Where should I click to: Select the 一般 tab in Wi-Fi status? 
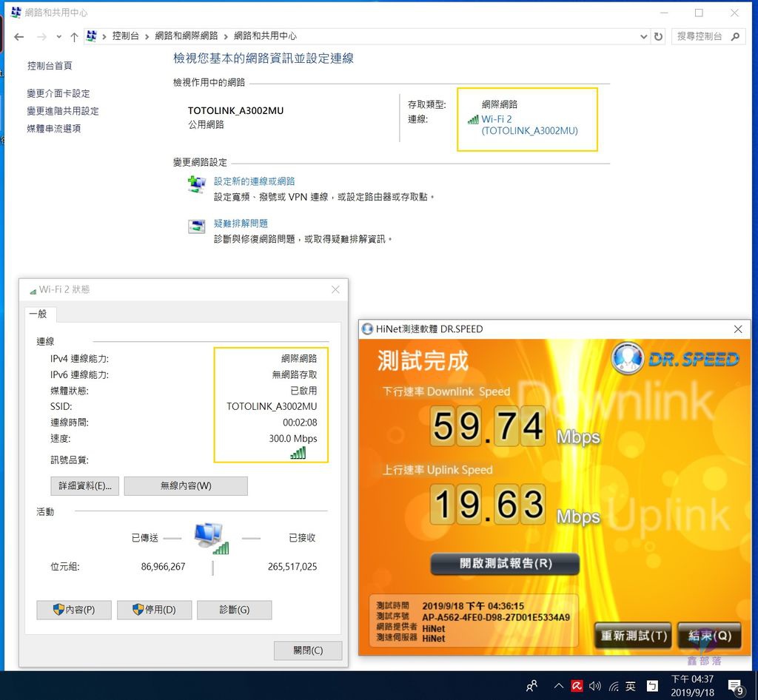40,314
